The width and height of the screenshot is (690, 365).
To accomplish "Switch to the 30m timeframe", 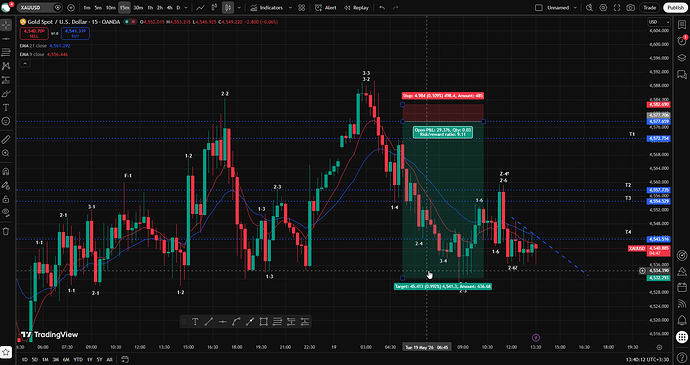I will [138, 7].
